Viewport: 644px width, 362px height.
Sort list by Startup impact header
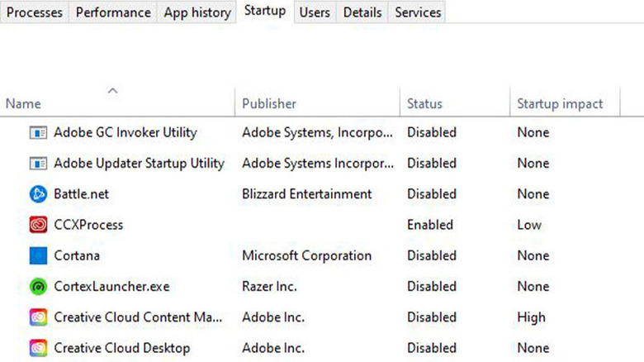point(560,104)
